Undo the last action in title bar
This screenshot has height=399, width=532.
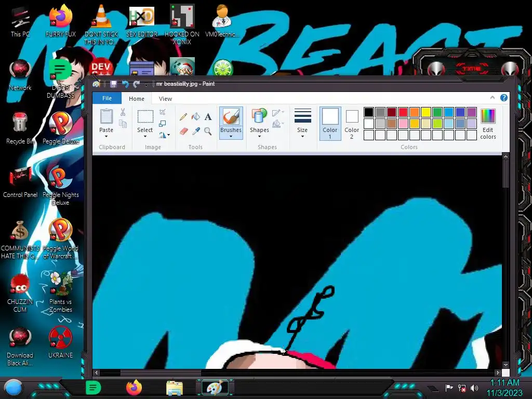click(125, 84)
